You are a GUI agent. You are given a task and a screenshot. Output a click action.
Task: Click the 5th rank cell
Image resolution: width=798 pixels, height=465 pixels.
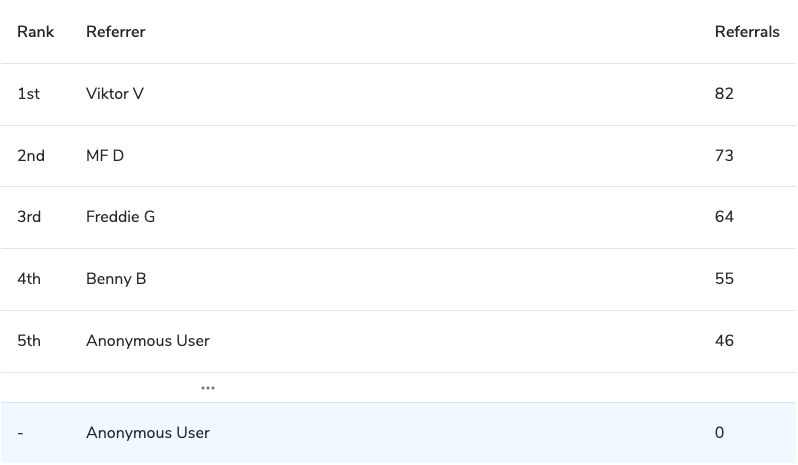(29, 341)
